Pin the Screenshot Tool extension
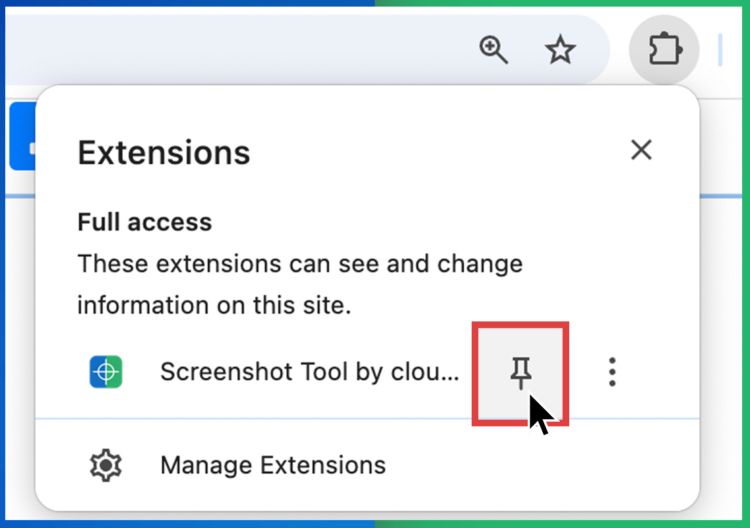 520,374
